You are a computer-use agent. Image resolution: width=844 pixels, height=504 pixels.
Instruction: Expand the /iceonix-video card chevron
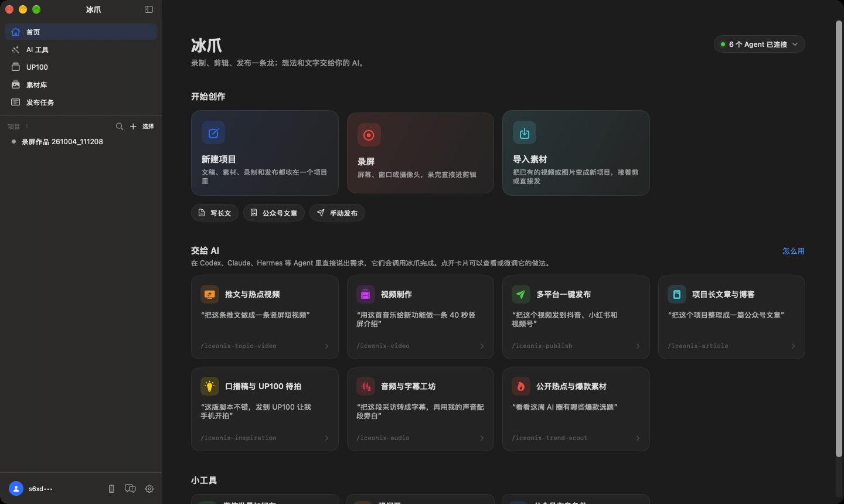coord(482,346)
